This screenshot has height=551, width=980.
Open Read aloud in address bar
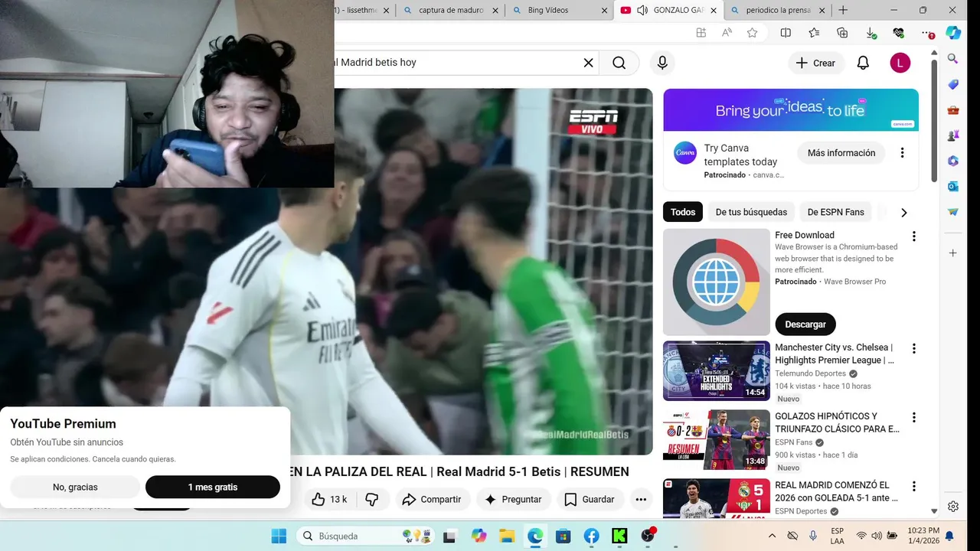(727, 33)
